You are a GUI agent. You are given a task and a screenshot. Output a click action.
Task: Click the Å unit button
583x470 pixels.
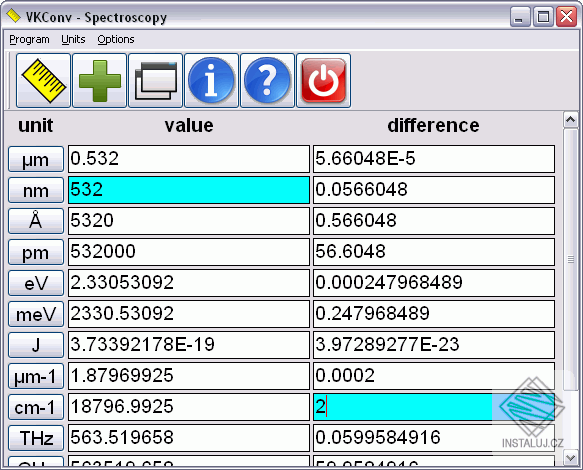36,221
